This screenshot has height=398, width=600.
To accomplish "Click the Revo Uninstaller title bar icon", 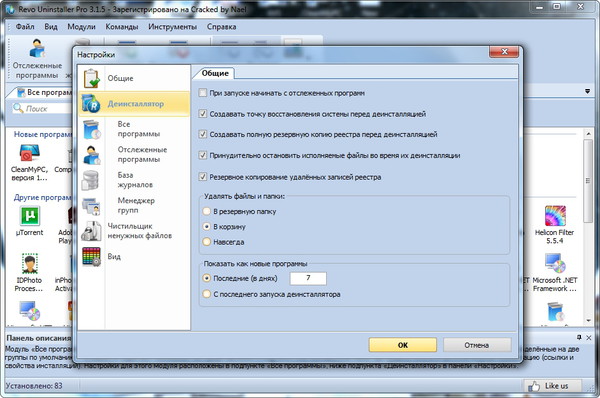I will pos(10,9).
